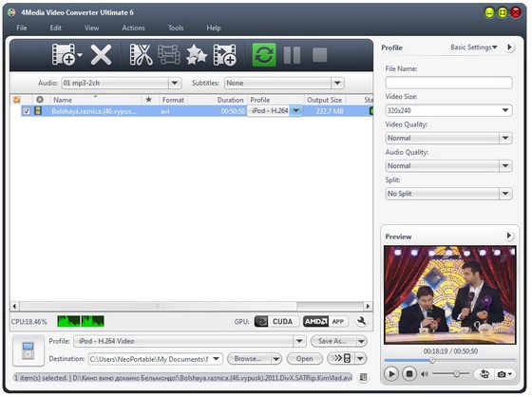
Task: Open GPU settings wrench icon
Action: pos(362,321)
